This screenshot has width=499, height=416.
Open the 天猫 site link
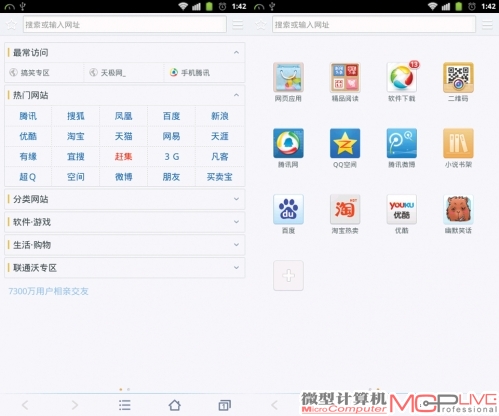(x=123, y=136)
